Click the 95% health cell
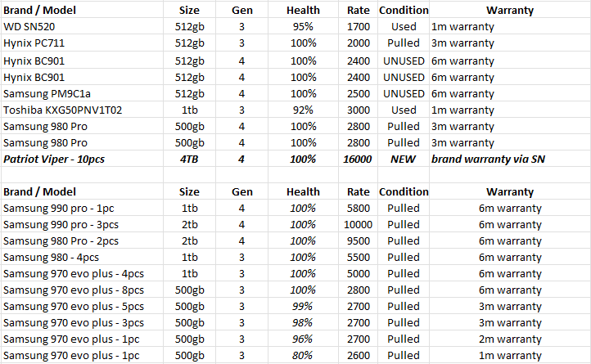This screenshot has width=591, height=364. (303, 26)
